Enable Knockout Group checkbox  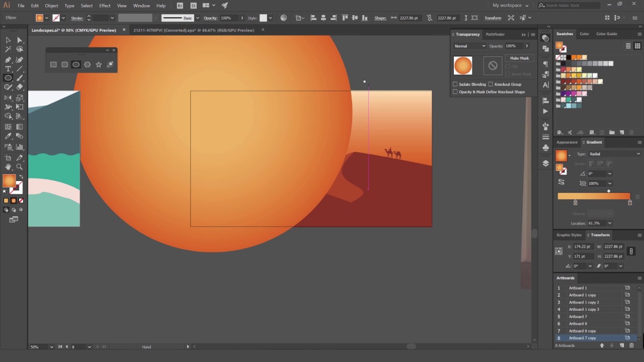(491, 84)
